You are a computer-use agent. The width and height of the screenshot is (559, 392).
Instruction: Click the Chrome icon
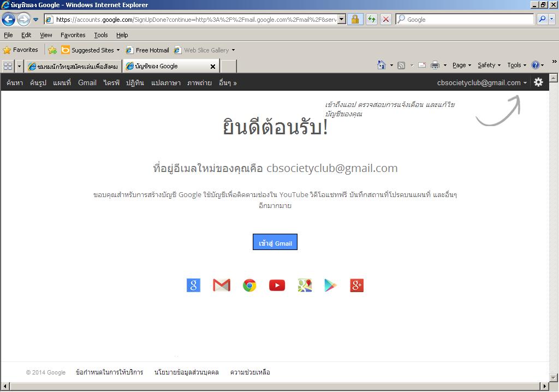(x=249, y=286)
